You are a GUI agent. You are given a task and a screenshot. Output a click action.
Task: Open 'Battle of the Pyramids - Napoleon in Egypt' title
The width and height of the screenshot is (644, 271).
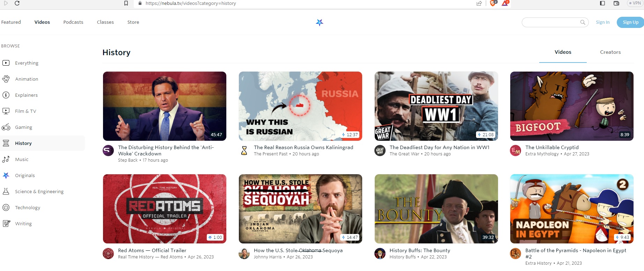[x=576, y=254]
